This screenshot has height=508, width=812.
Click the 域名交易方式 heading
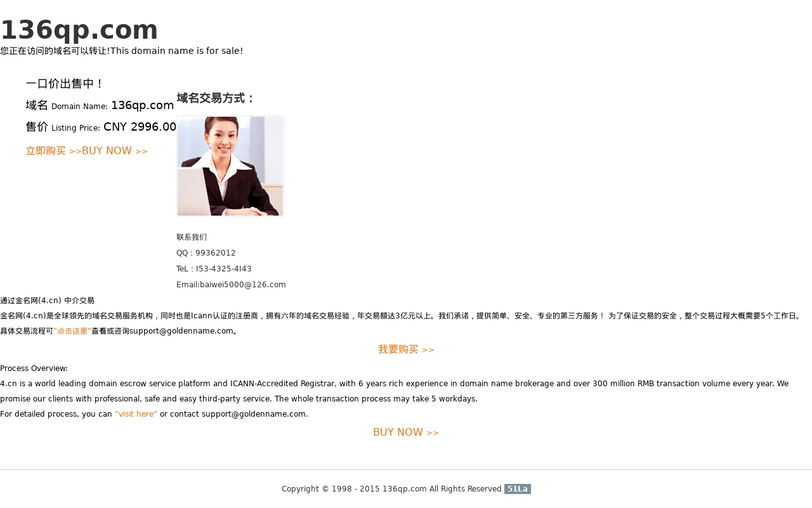(216, 98)
